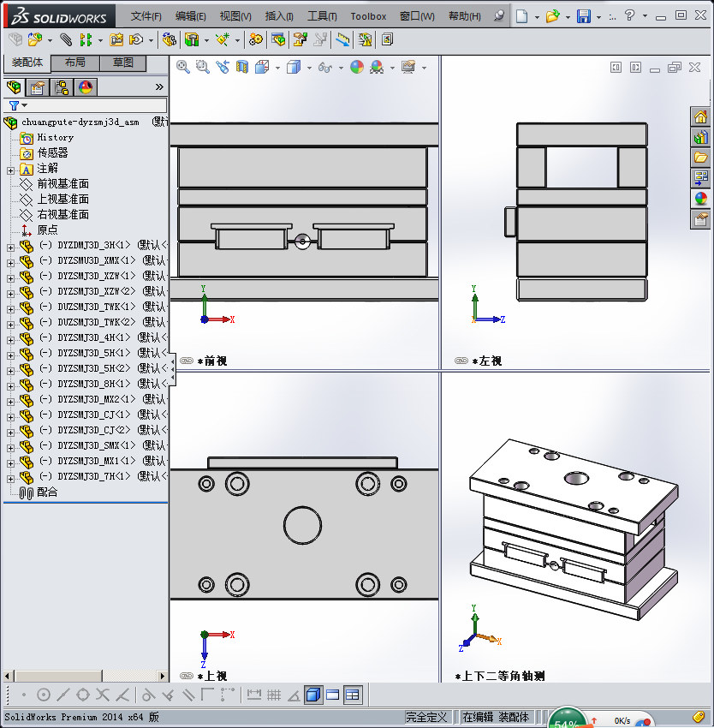Select the 前视基准面 plane in tree
The height and width of the screenshot is (728, 714).
click(62, 184)
